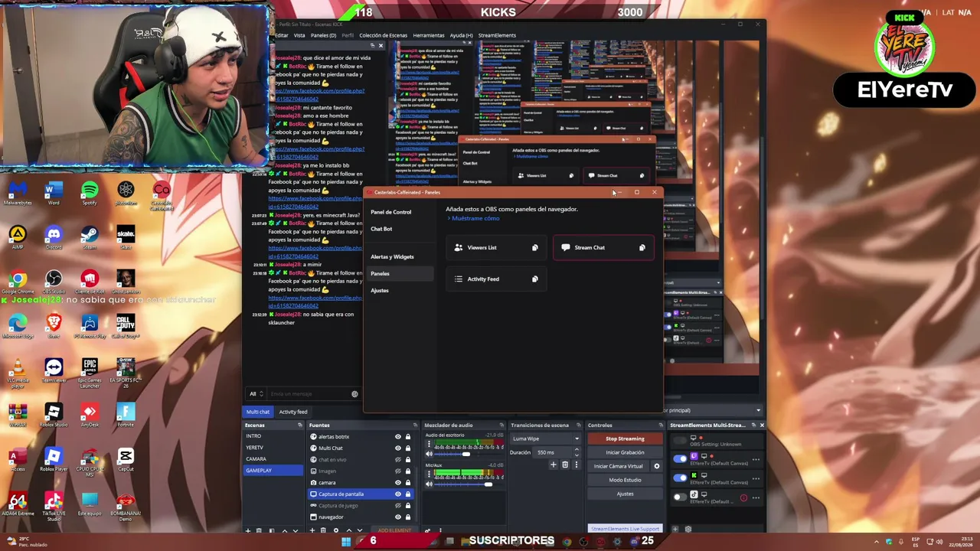Launch the VLC media player shortcut
Screen dimensions: 980x551
(18, 373)
